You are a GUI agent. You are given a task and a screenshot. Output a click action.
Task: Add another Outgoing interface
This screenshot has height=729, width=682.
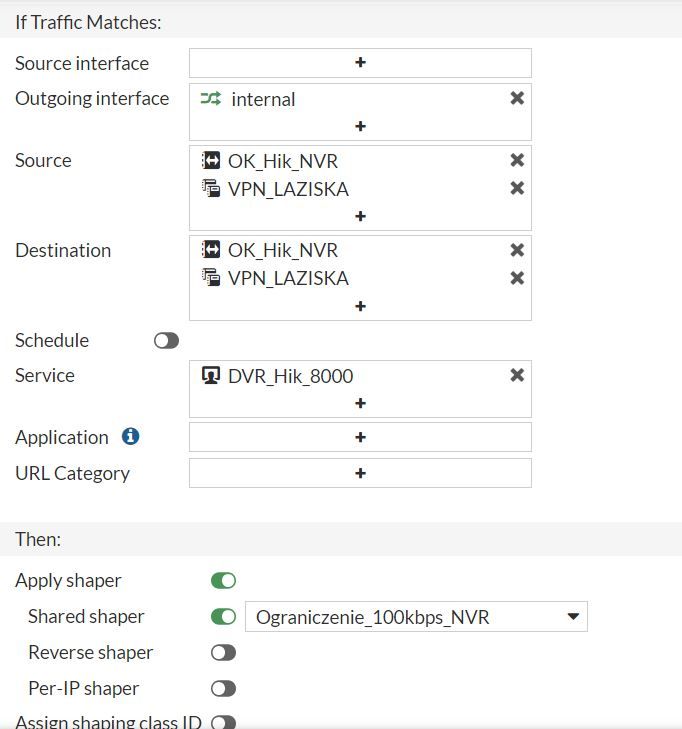[360, 126]
